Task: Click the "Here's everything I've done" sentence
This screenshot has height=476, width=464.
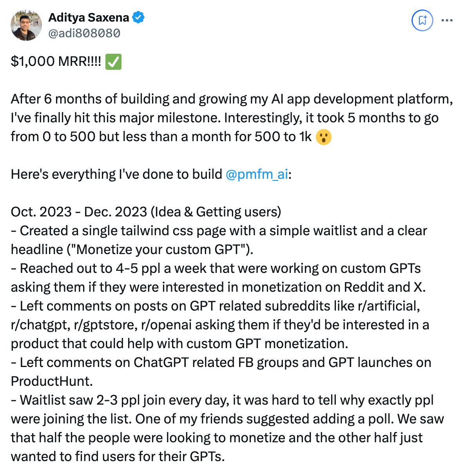Action: coord(116,174)
